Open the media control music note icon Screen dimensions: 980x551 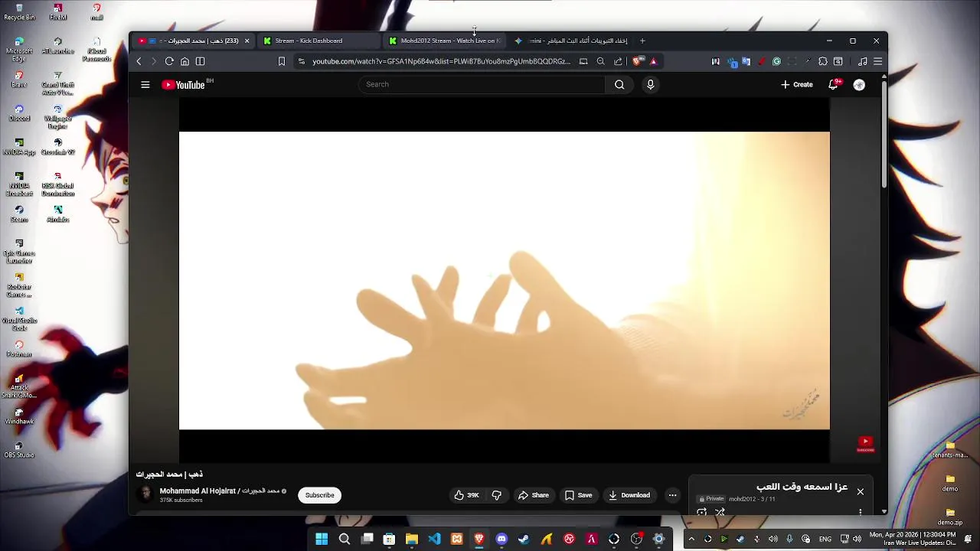click(x=863, y=61)
